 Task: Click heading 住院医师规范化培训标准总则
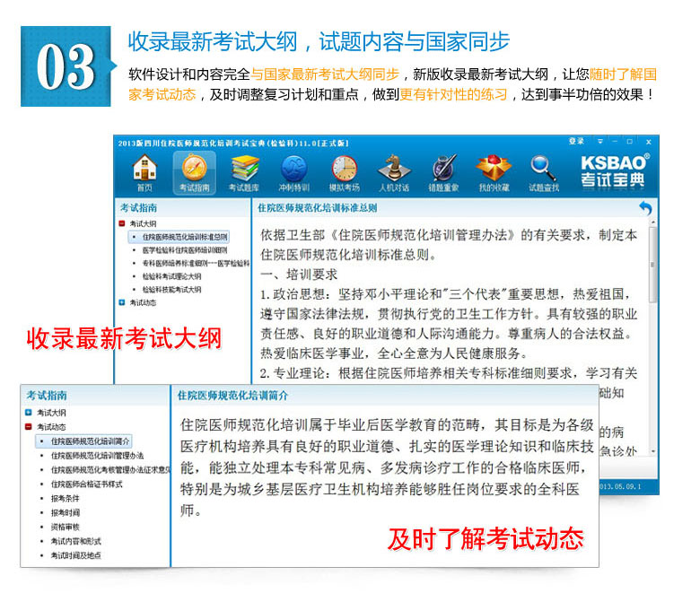pyautogui.click(x=317, y=208)
